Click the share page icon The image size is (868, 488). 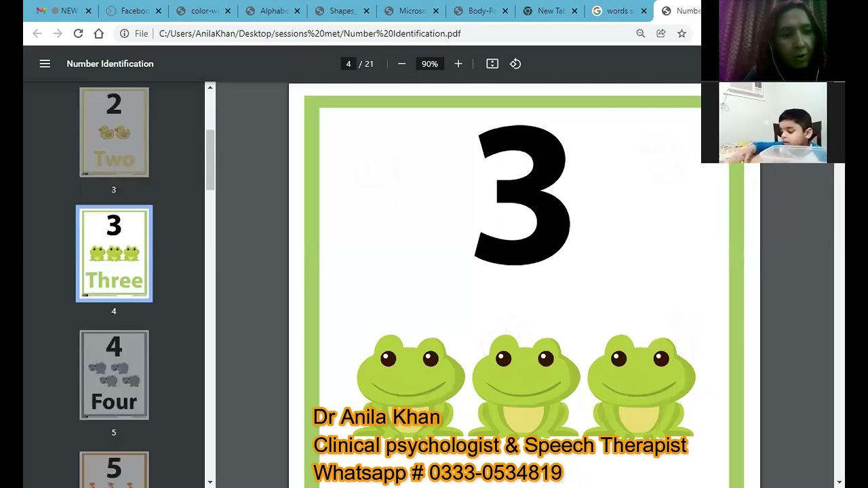pyautogui.click(x=660, y=33)
